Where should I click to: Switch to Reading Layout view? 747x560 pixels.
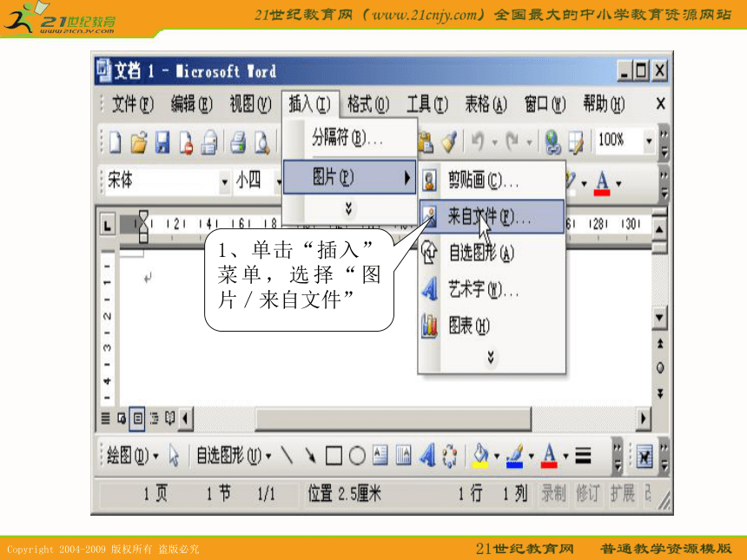(x=169, y=418)
